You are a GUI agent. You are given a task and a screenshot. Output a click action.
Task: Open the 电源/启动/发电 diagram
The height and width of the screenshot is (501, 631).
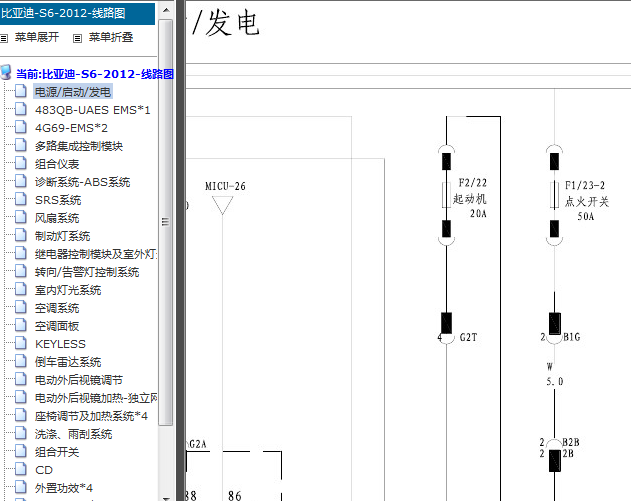click(x=72, y=92)
